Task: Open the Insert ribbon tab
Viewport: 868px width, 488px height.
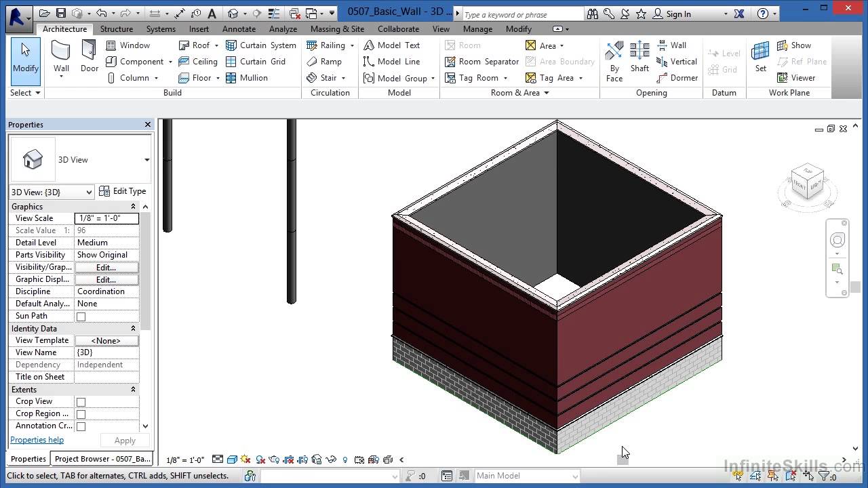Action: 199,29
